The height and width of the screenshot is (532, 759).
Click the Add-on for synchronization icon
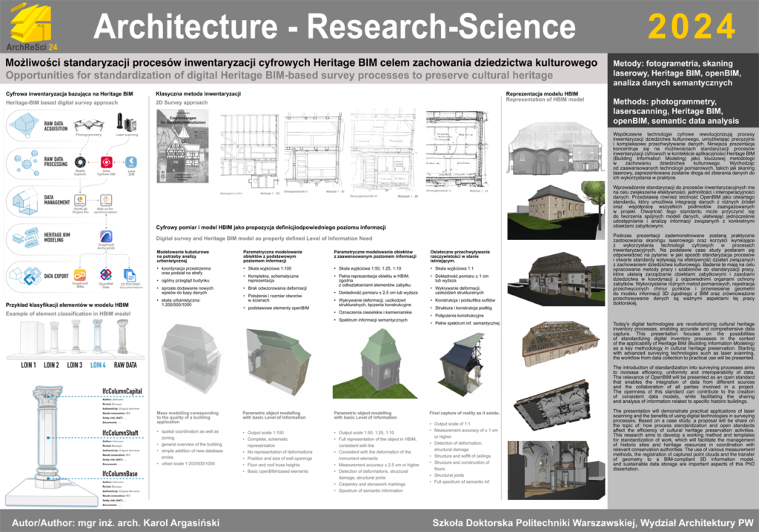(105, 200)
